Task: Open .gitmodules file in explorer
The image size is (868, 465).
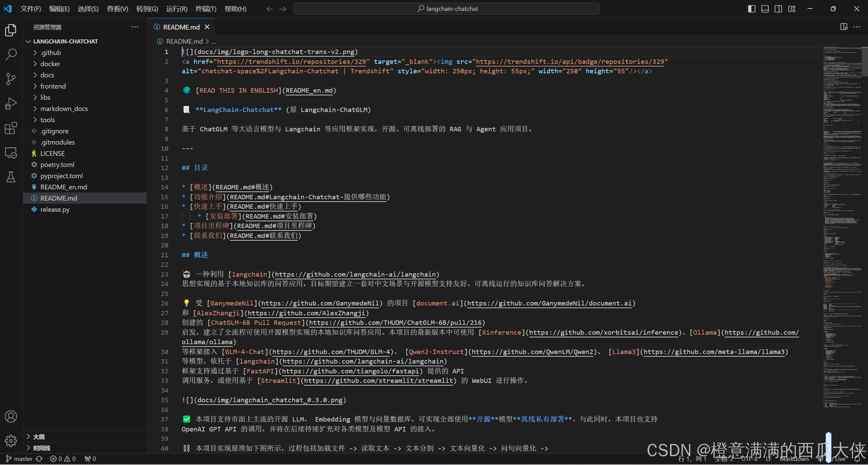Action: (x=85, y=142)
